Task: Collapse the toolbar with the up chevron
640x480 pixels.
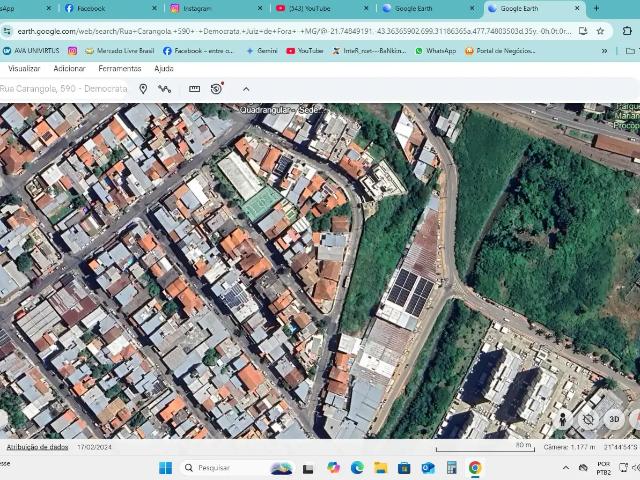Action: click(x=246, y=89)
